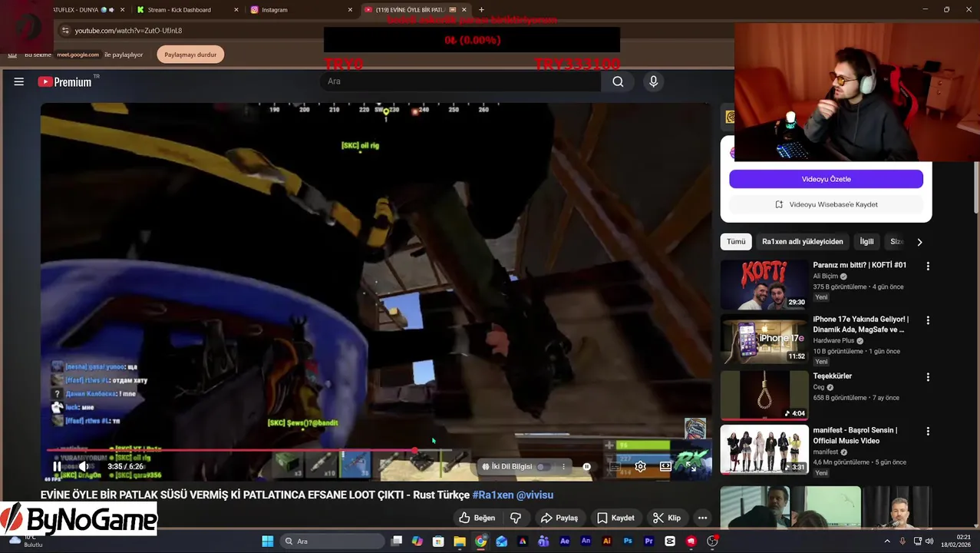This screenshot has height=553, width=980.
Task: Click the site info icon in address bar
Action: point(65,31)
